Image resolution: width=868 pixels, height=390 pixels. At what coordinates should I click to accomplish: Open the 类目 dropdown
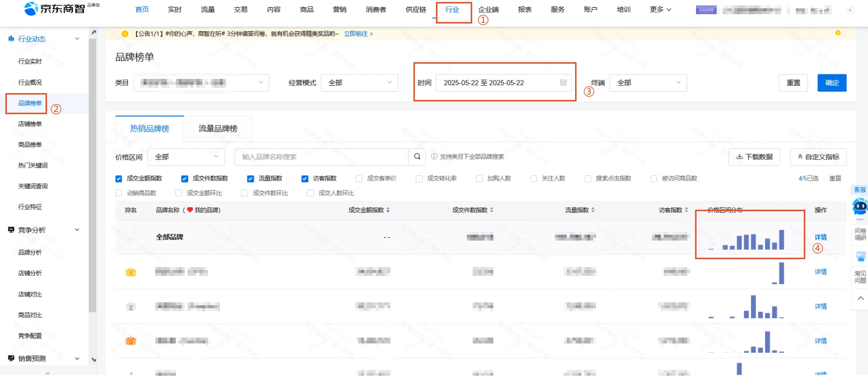[201, 82]
